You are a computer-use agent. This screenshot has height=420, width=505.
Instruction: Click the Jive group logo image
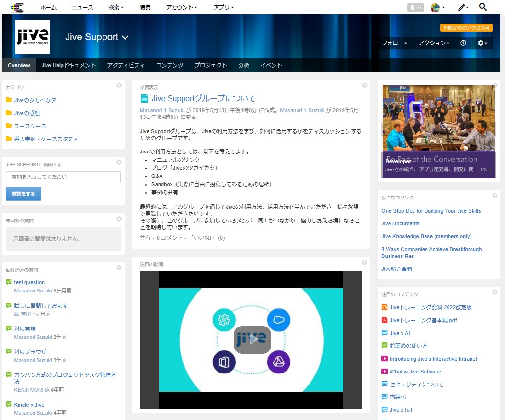33,37
